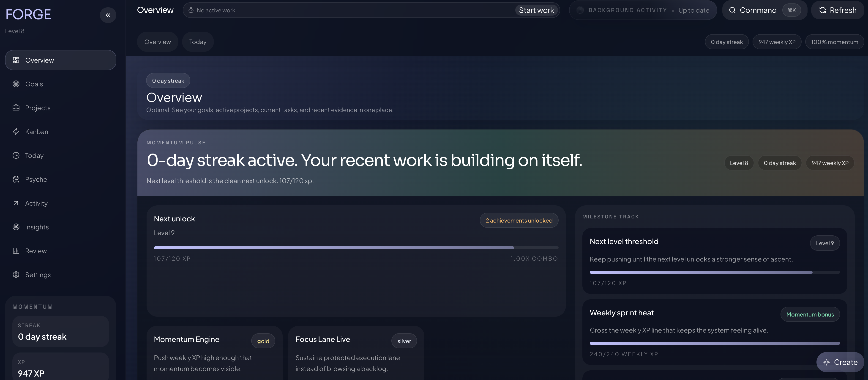Open the Review section using its chart icon

click(16, 251)
